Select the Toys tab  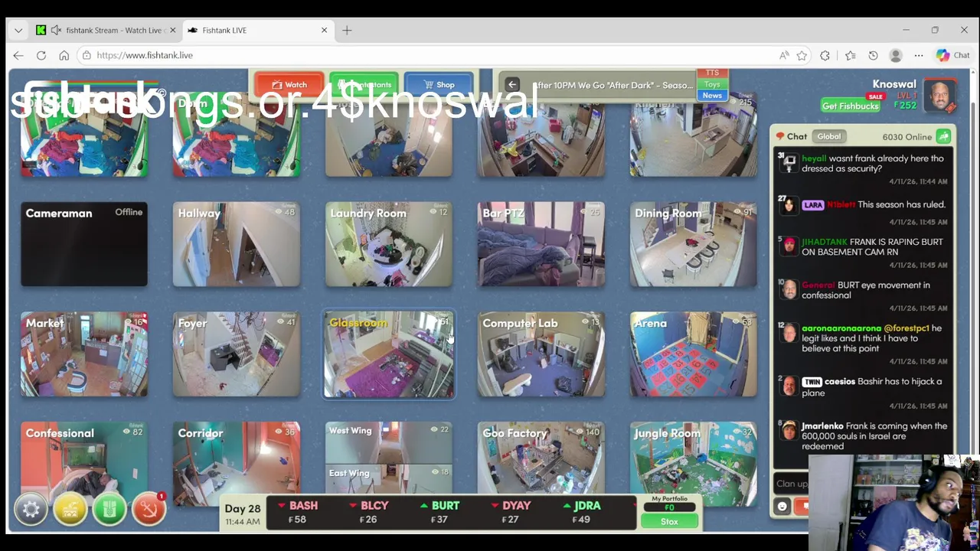point(712,84)
